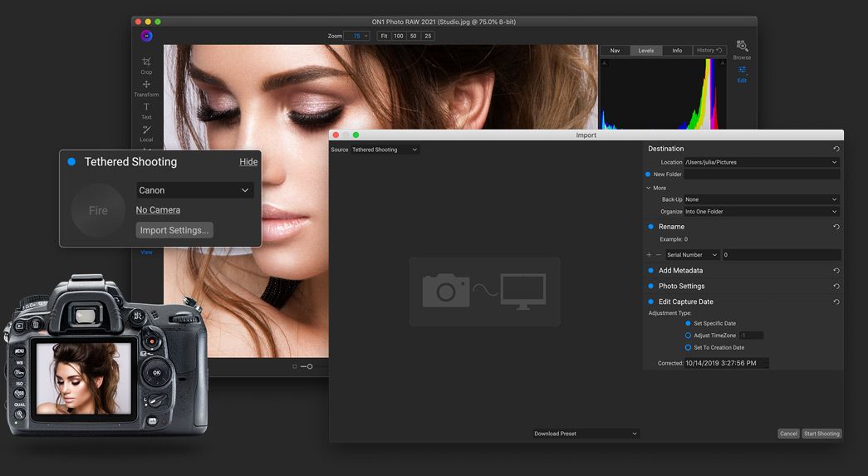
Task: Click the No Camera link
Action: 158,210
